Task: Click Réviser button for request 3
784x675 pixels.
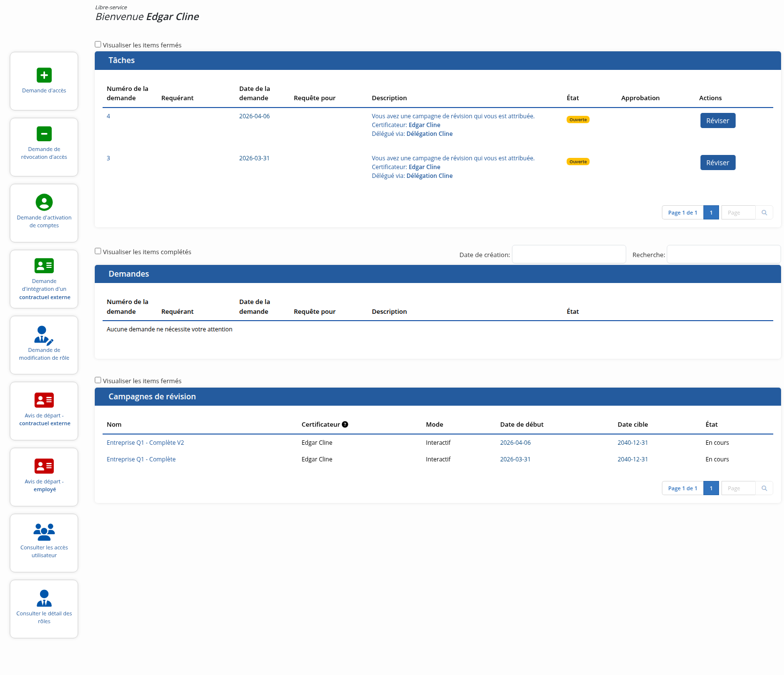Action: [718, 163]
